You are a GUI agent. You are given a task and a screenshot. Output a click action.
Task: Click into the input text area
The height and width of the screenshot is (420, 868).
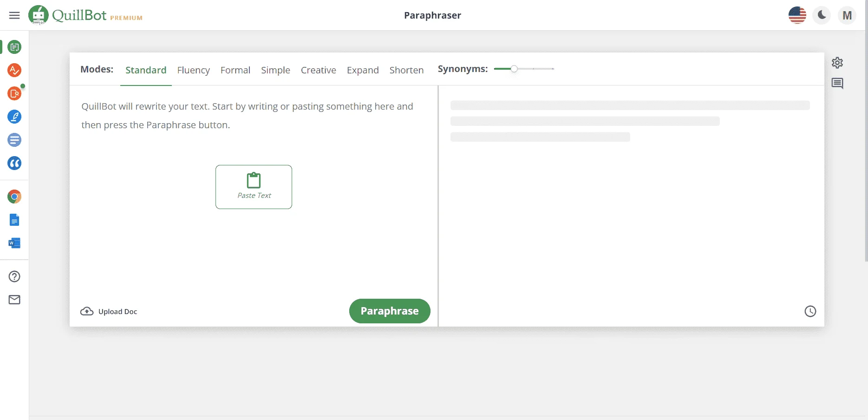pyautogui.click(x=254, y=190)
